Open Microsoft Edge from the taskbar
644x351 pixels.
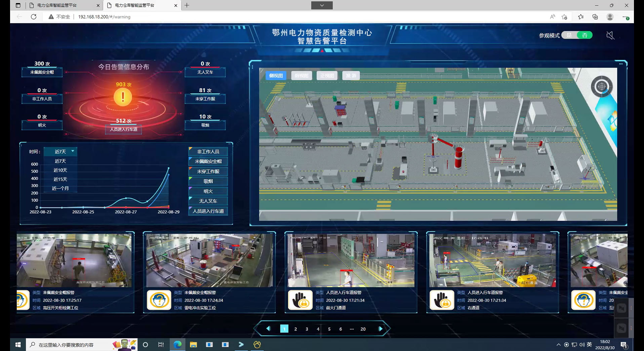tap(177, 345)
